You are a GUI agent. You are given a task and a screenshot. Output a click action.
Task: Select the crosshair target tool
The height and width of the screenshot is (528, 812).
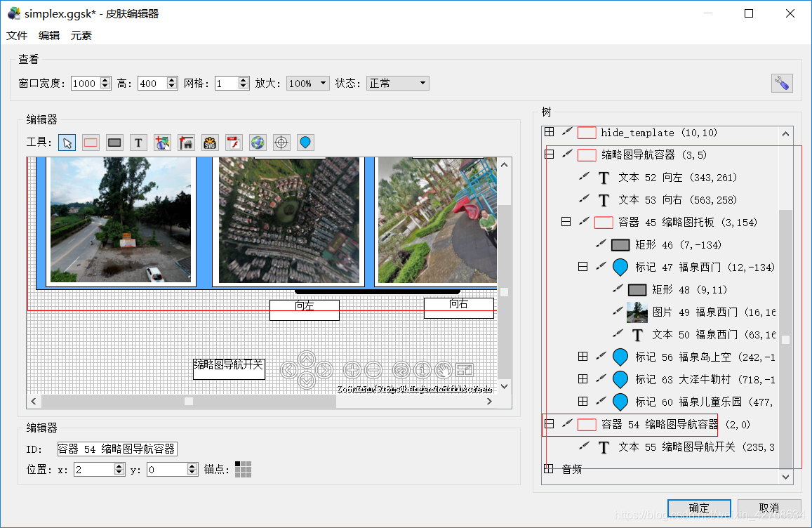281,143
